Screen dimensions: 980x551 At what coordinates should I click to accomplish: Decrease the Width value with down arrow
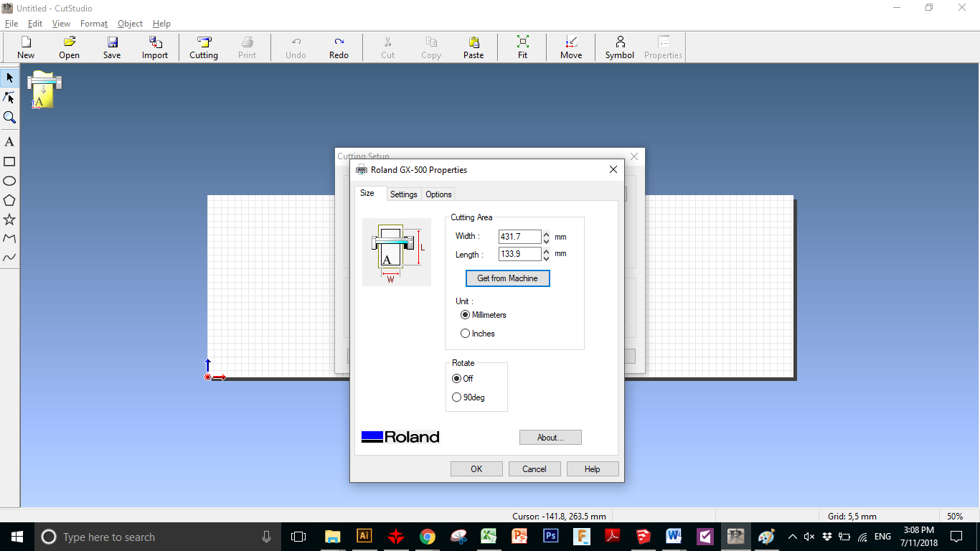pos(547,240)
